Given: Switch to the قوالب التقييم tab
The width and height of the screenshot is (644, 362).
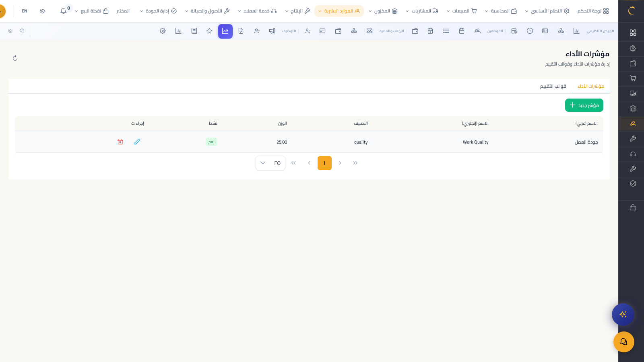Looking at the screenshot, I should pyautogui.click(x=553, y=86).
